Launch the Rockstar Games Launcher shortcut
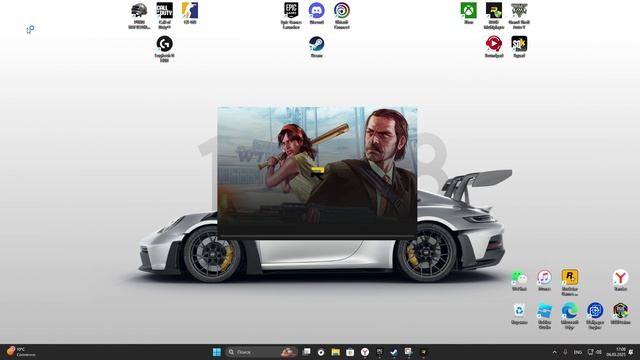The image size is (640, 360). [x=570, y=282]
